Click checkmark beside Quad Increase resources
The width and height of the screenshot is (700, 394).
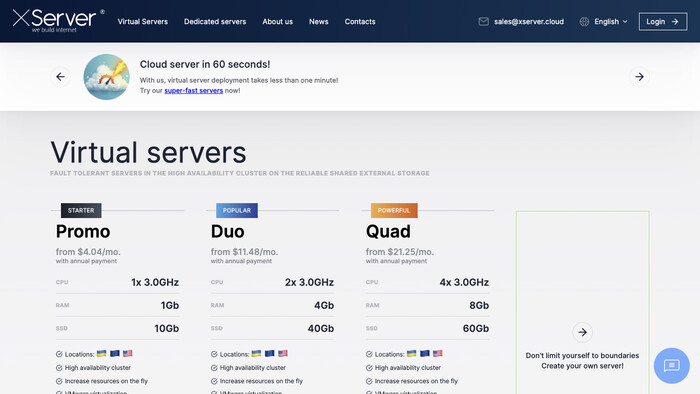(x=369, y=381)
